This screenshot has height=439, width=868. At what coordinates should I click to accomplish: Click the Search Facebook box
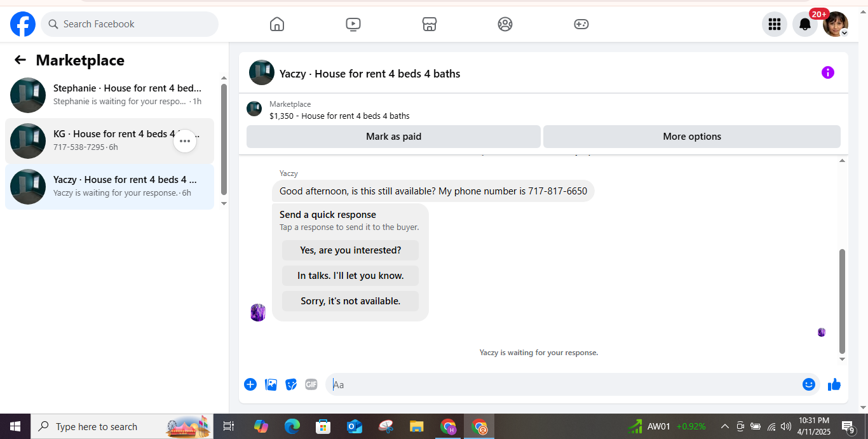click(x=130, y=24)
